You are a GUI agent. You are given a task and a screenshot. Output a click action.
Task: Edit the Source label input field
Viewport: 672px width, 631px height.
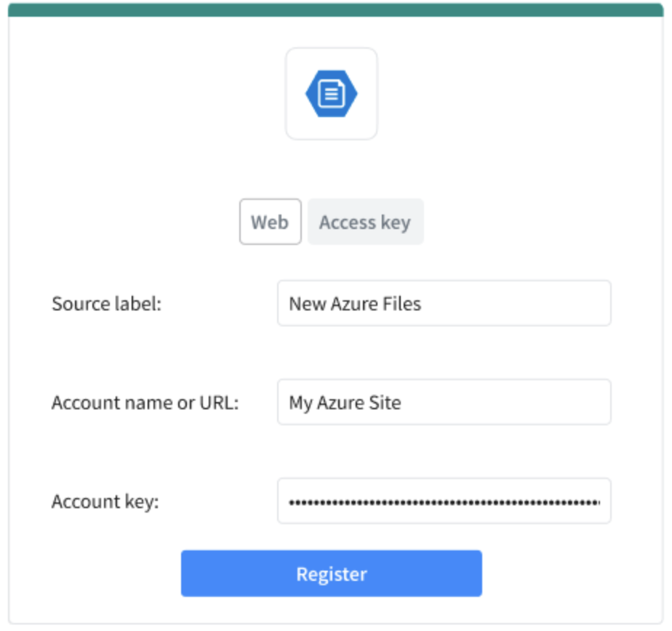click(444, 303)
